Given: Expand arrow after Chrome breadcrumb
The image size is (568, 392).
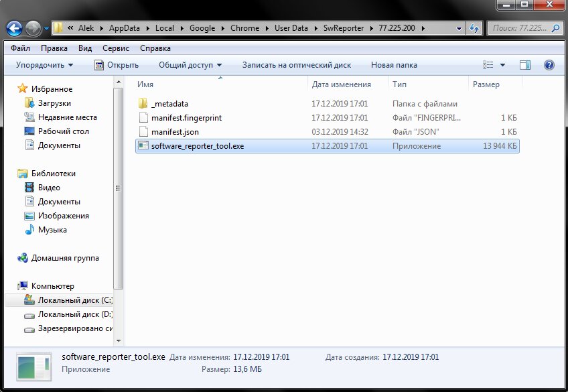Looking at the screenshot, I should pyautogui.click(x=267, y=28).
